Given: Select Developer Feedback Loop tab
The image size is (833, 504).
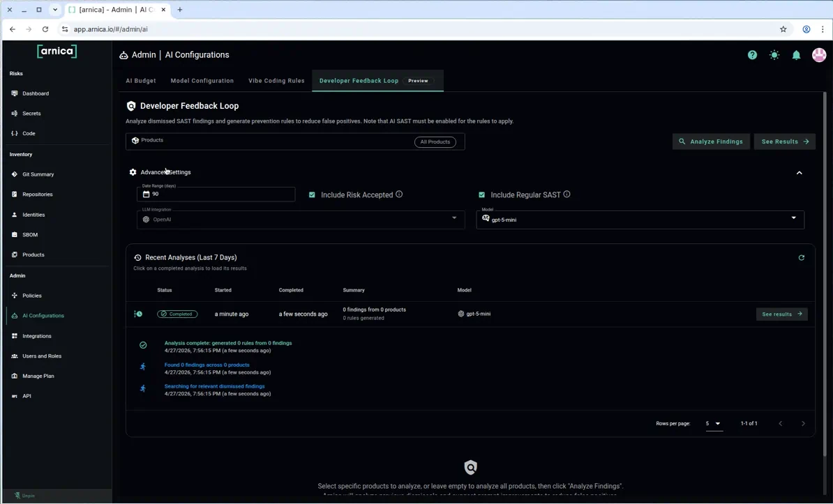Looking at the screenshot, I should click(377, 81).
